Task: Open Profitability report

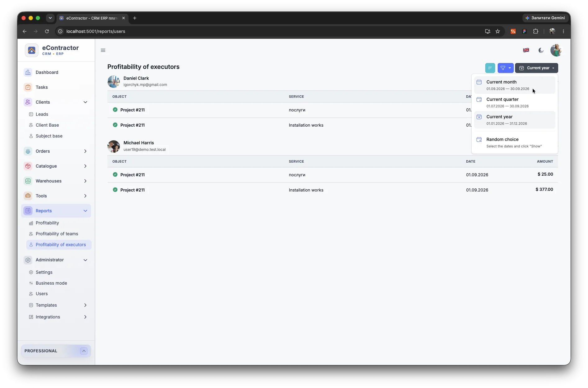Action: (x=47, y=223)
